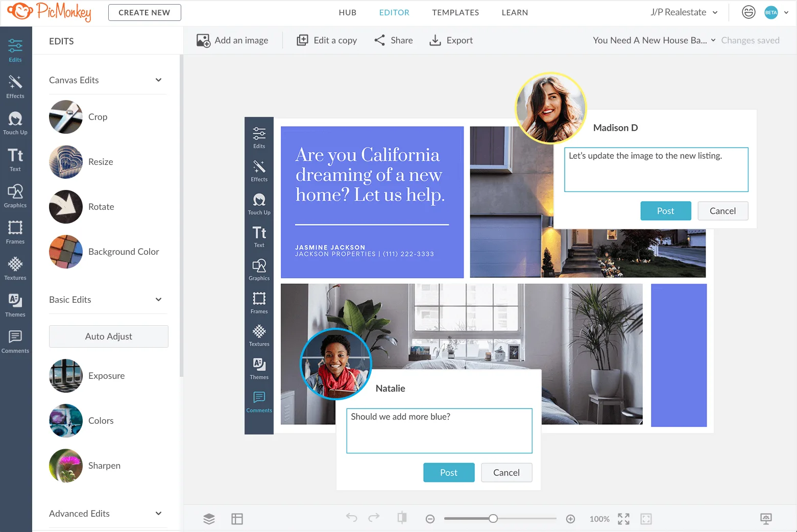Viewport: 797px width, 532px height.
Task: Click the undo arrow icon
Action: 352,518
